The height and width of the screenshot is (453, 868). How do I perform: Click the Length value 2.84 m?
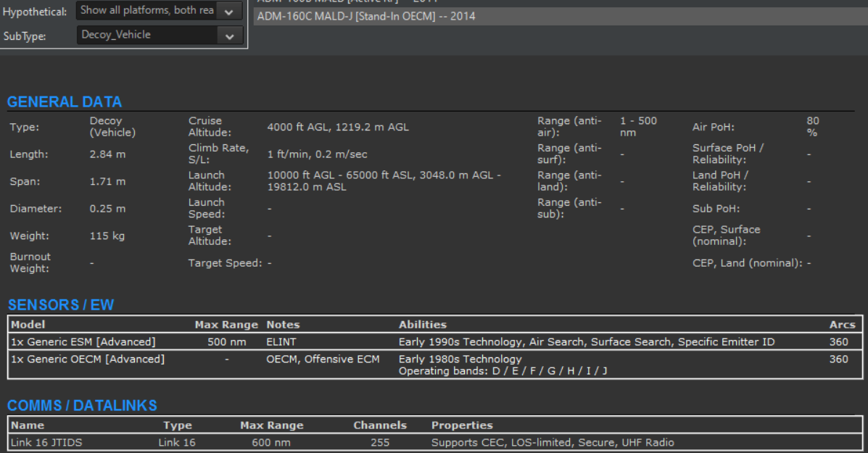pyautogui.click(x=107, y=154)
